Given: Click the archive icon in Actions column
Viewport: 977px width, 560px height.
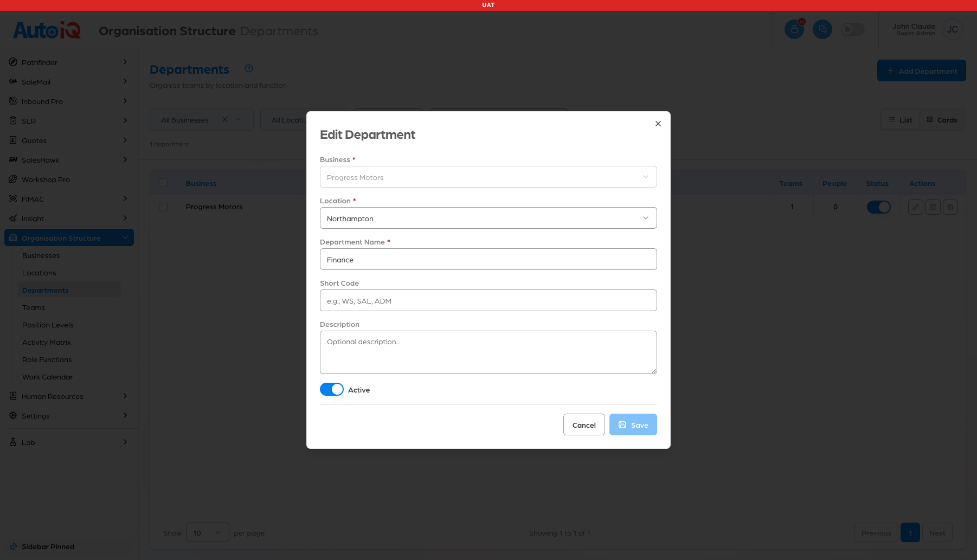Looking at the screenshot, I should click(x=933, y=207).
